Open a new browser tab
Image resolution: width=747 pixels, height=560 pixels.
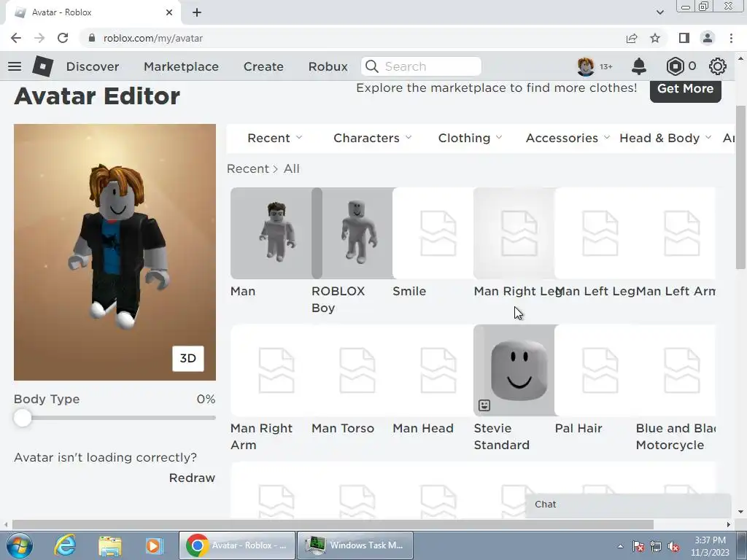point(197,12)
